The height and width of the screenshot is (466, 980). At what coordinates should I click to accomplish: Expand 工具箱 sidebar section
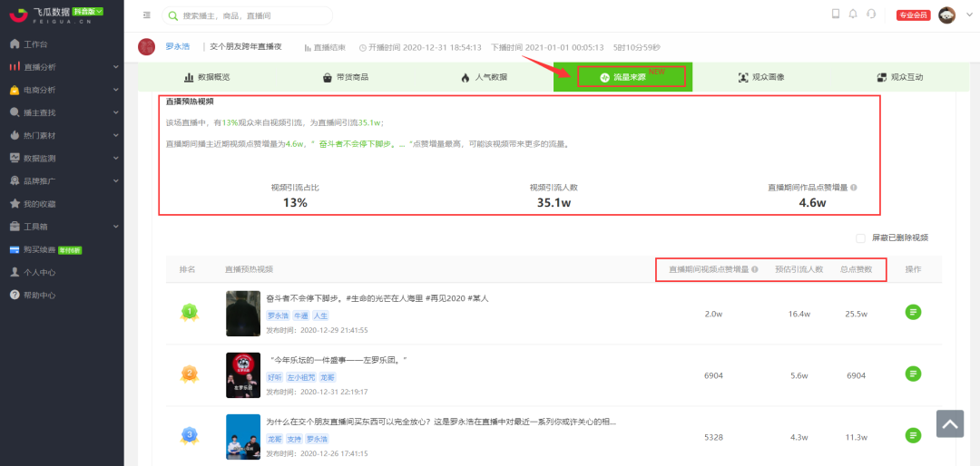pos(62,226)
